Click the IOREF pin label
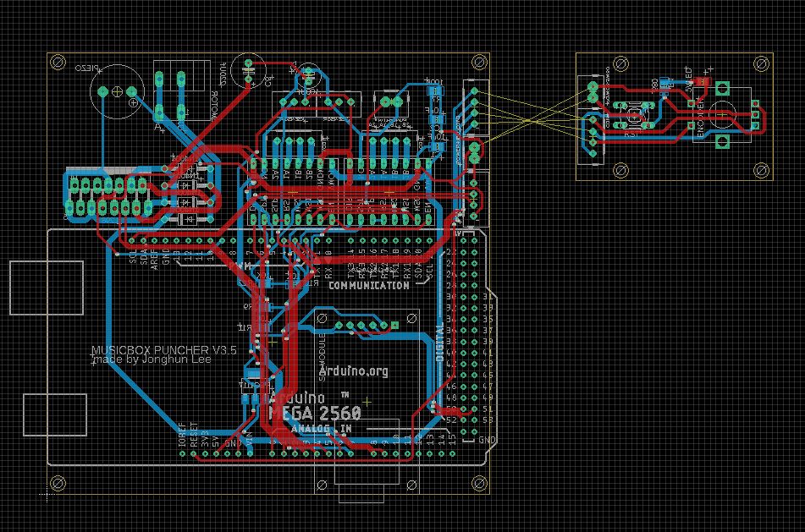Image resolution: width=805 pixels, height=532 pixels. pyautogui.click(x=183, y=435)
